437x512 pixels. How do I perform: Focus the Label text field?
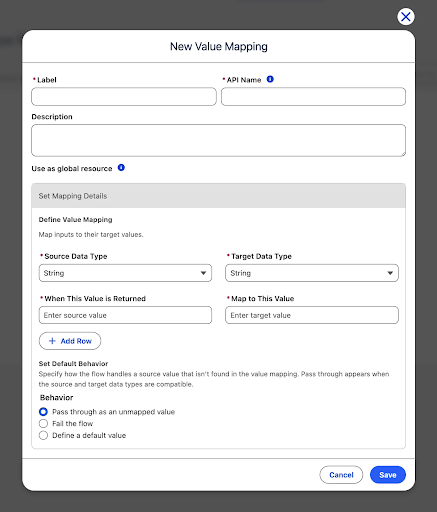pos(124,97)
